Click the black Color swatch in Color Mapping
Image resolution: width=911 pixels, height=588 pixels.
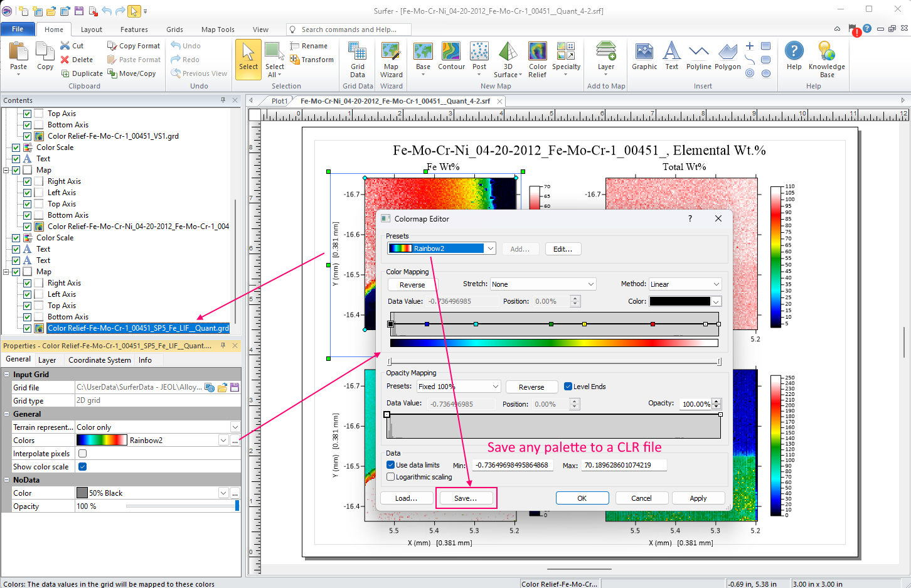679,301
